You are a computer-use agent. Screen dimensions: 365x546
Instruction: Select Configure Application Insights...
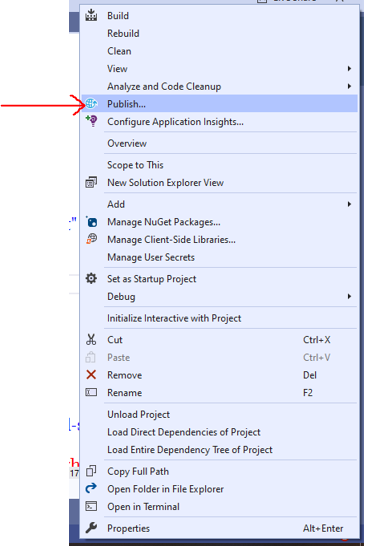(x=219, y=122)
